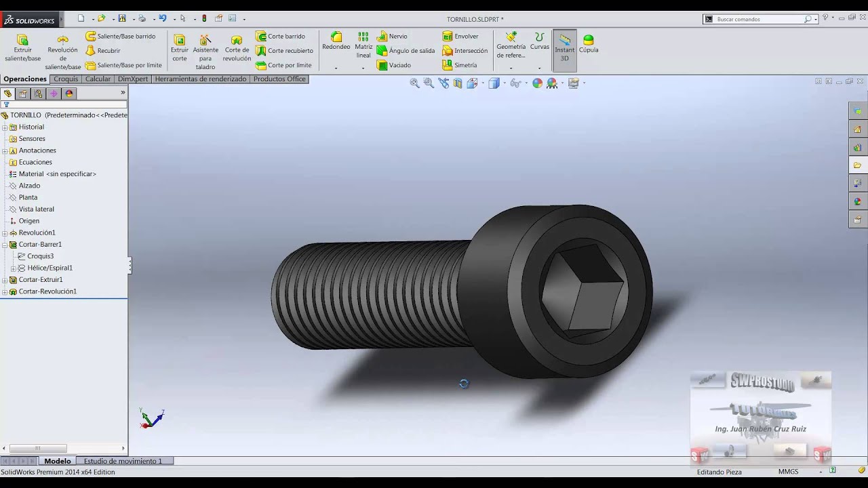The image size is (868, 488).
Task: Click the Zoom to fit icon
Action: coord(415,83)
